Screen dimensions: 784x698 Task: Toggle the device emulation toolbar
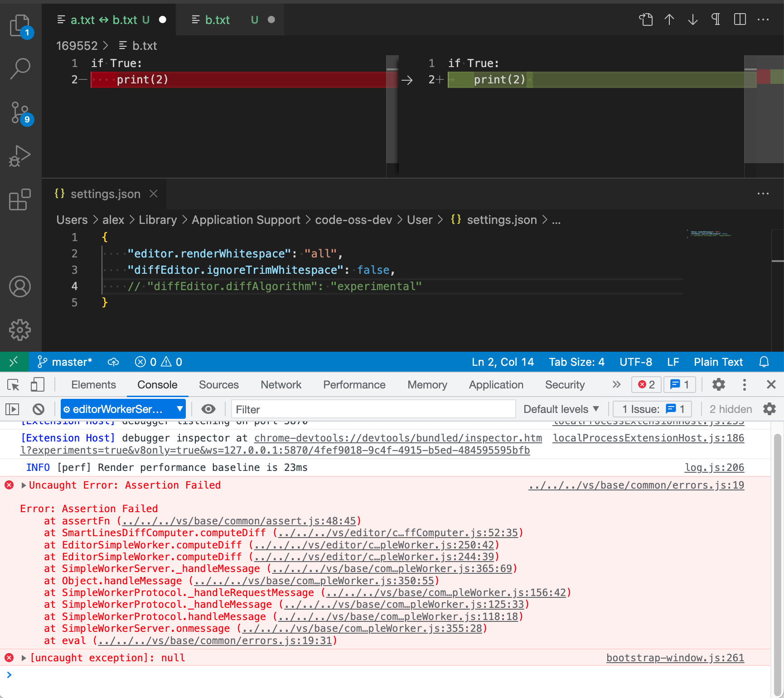click(x=38, y=384)
